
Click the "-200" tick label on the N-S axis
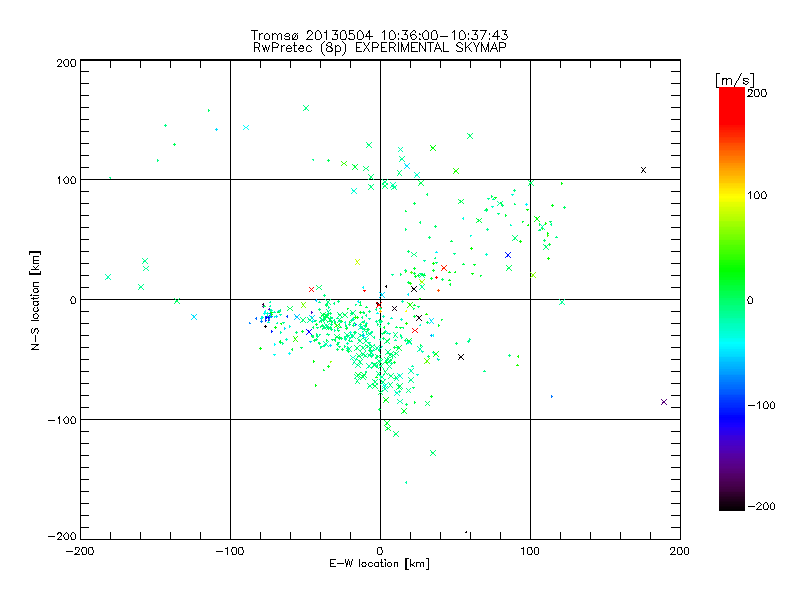(62, 536)
